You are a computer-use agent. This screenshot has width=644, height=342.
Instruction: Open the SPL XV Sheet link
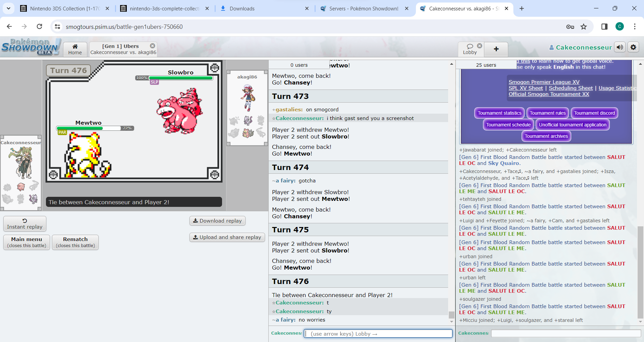(526, 88)
